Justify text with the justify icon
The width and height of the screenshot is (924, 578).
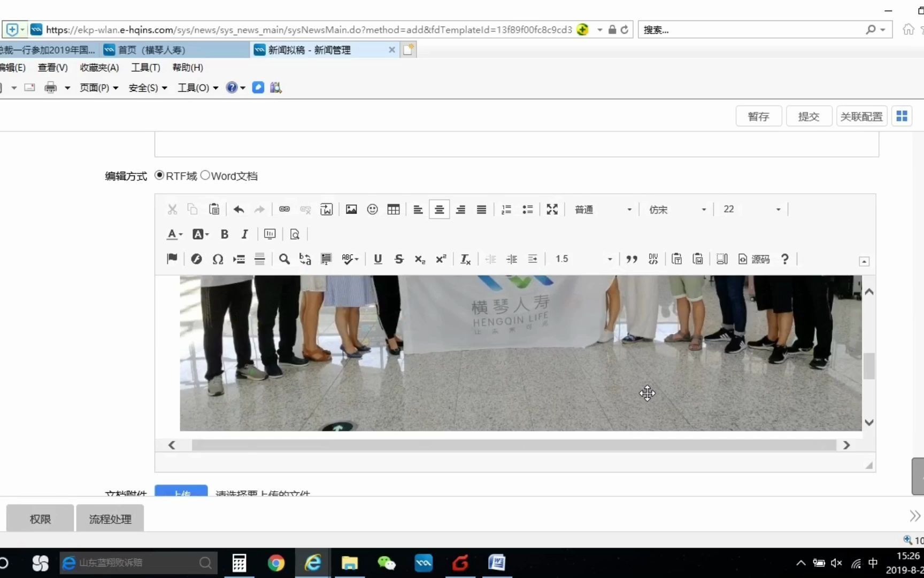pyautogui.click(x=481, y=209)
